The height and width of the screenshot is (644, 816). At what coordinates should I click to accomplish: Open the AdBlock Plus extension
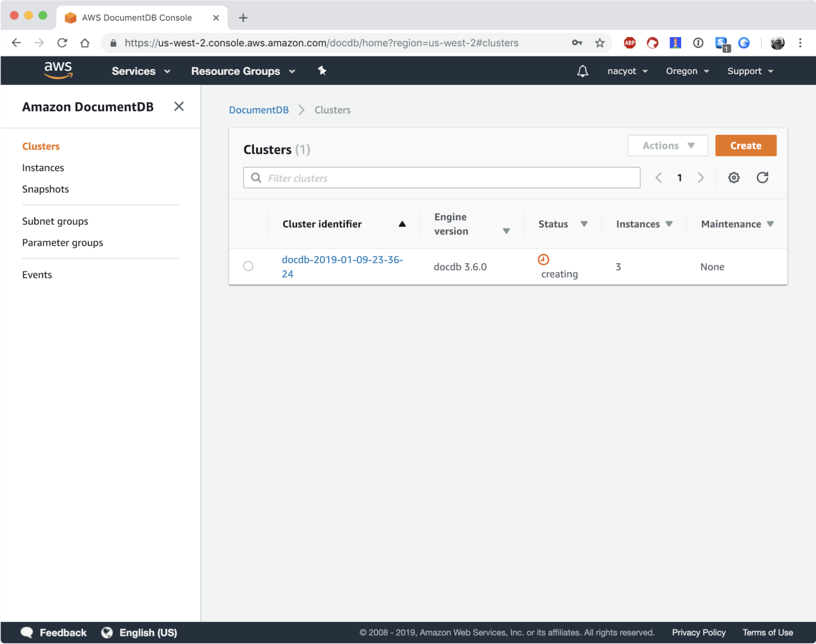[x=630, y=43]
